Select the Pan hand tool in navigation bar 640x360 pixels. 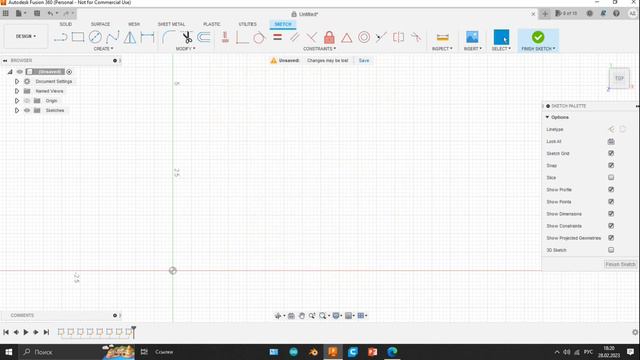click(x=302, y=316)
